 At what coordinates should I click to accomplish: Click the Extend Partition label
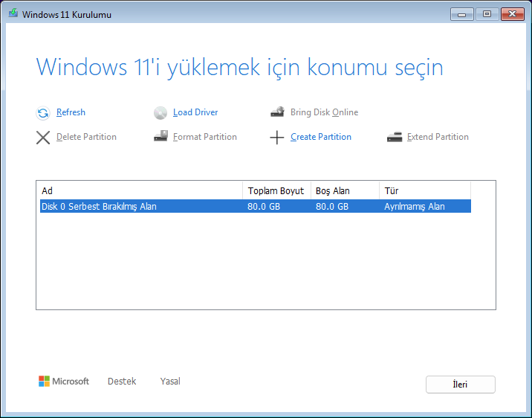coord(438,137)
